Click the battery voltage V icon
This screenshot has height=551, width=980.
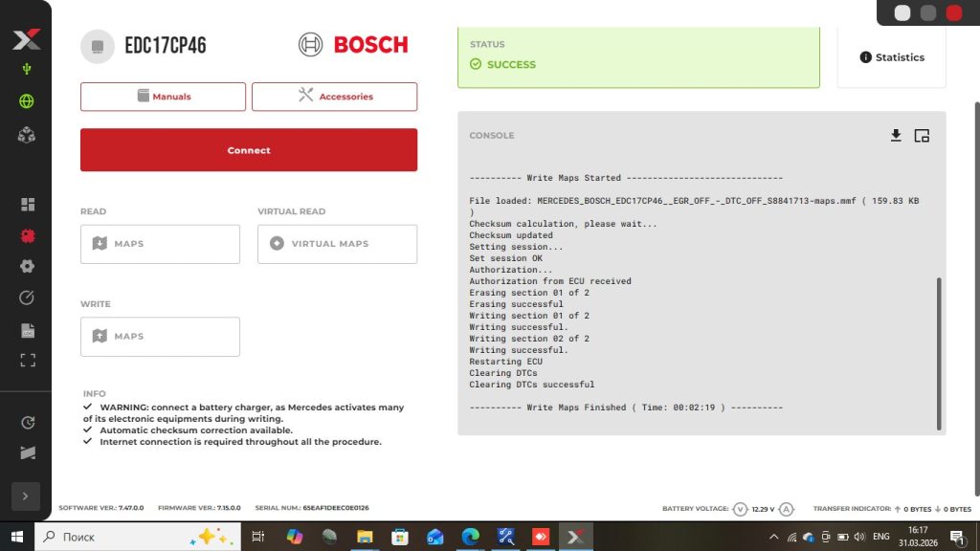(x=740, y=509)
